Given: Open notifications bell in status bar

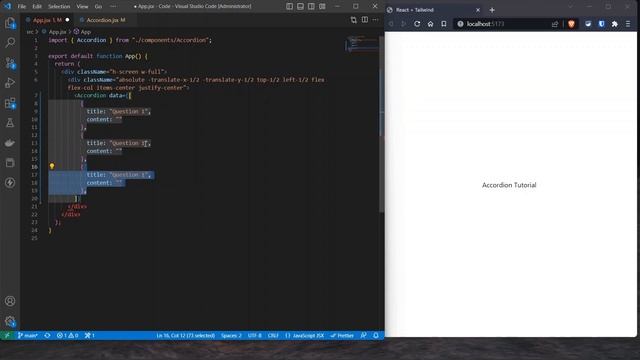Looking at the screenshot, I should [376, 335].
